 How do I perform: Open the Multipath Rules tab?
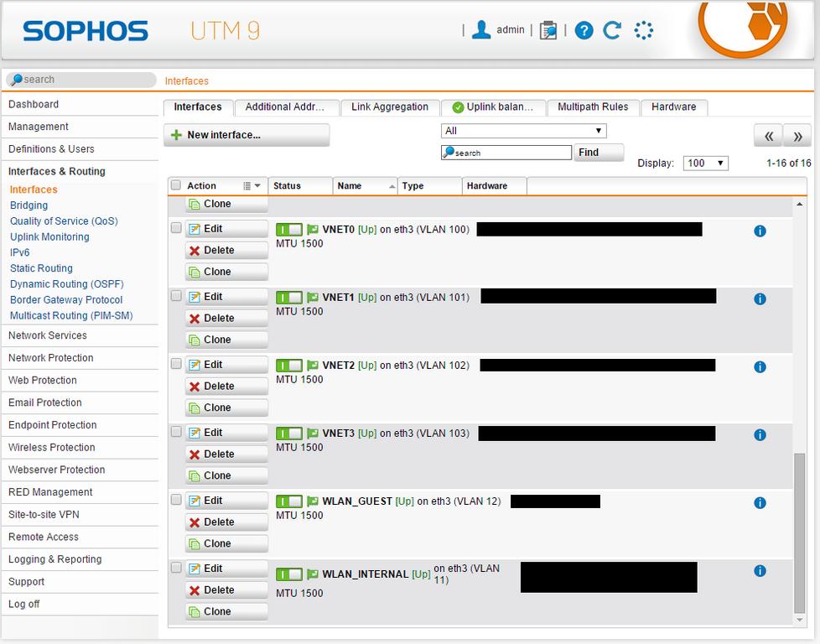(593, 107)
